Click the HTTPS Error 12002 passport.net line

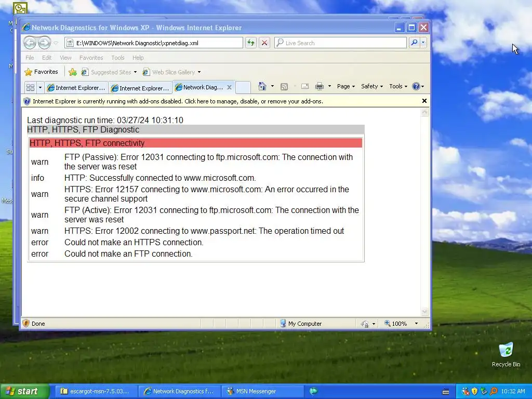click(x=204, y=231)
